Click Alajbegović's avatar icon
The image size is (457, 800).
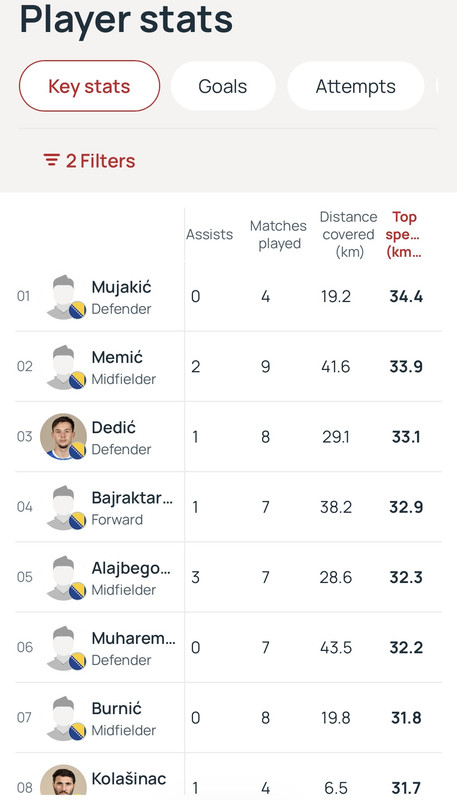pos(64,577)
